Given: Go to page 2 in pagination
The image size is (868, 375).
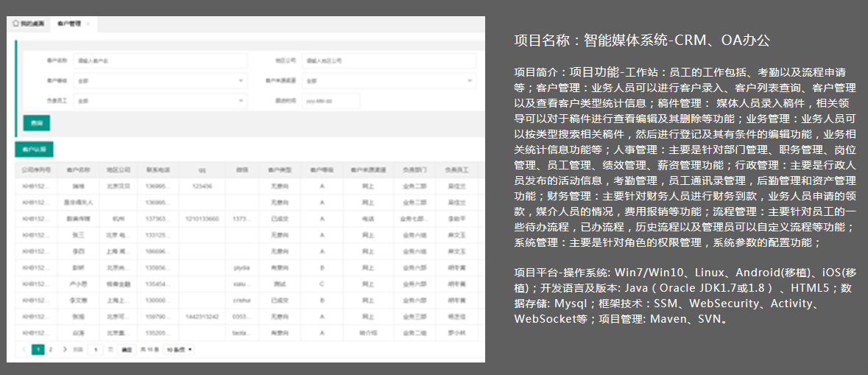Looking at the screenshot, I should pos(50,349).
